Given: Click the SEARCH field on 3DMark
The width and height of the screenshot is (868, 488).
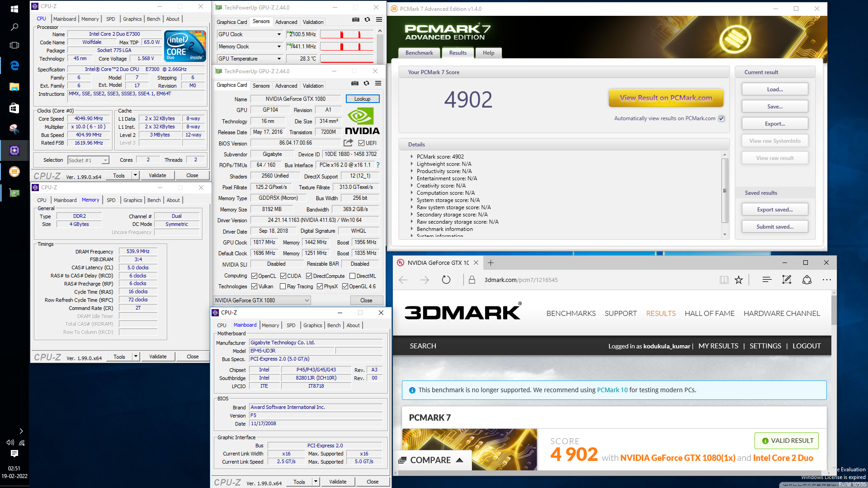Looking at the screenshot, I should (x=423, y=346).
